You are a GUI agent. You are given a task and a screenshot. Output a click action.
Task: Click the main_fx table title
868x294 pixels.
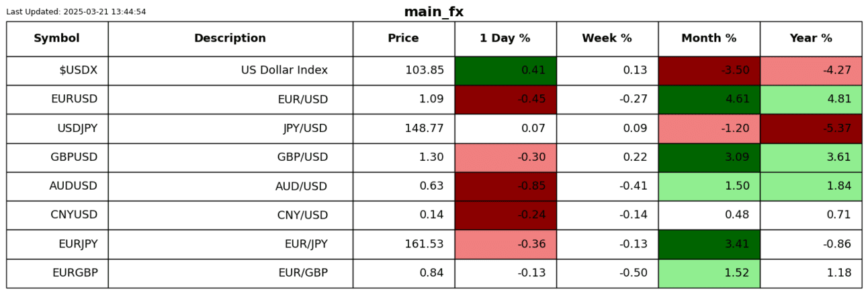point(433,11)
